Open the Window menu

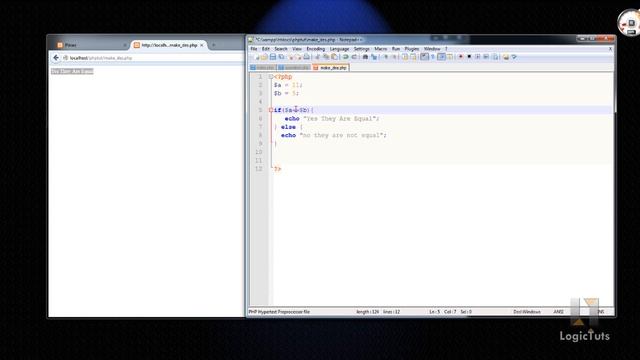tap(432, 49)
